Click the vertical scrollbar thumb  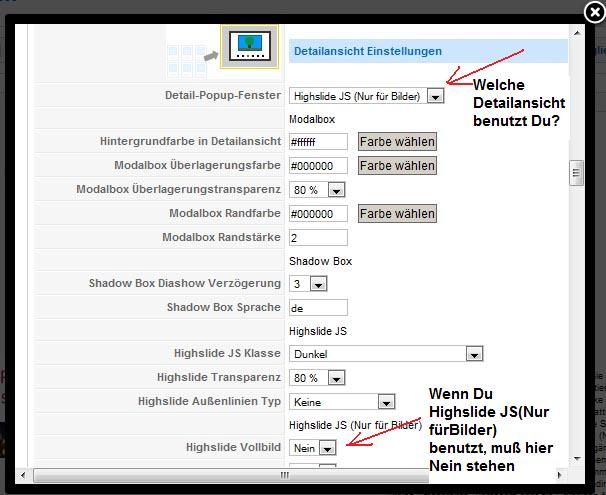click(x=575, y=172)
